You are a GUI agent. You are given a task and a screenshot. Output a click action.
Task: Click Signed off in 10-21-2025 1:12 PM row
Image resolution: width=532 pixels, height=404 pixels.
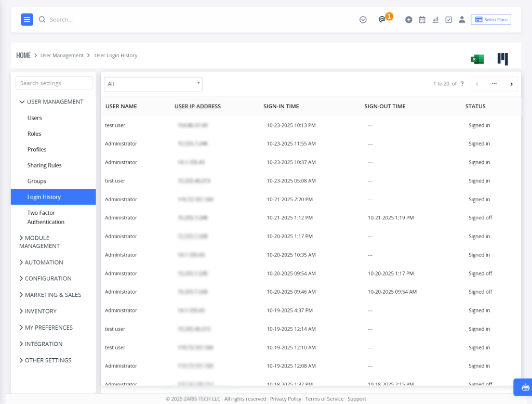coord(480,218)
